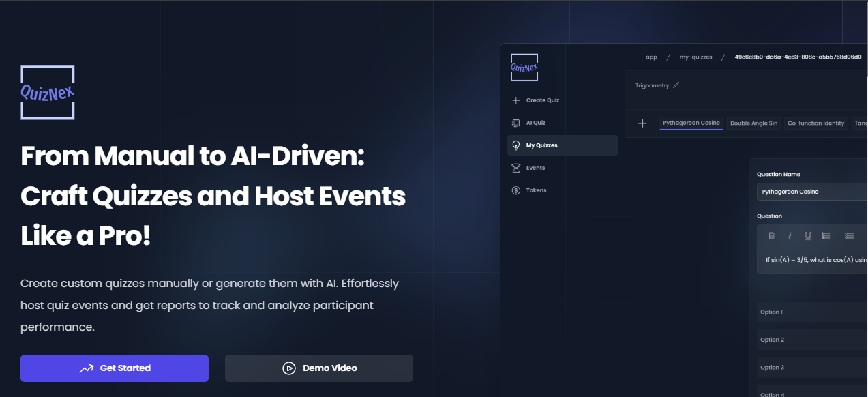Click the QuizNex logo in the app sidebar
Image resolution: width=868 pixels, height=397 pixels.
(524, 68)
